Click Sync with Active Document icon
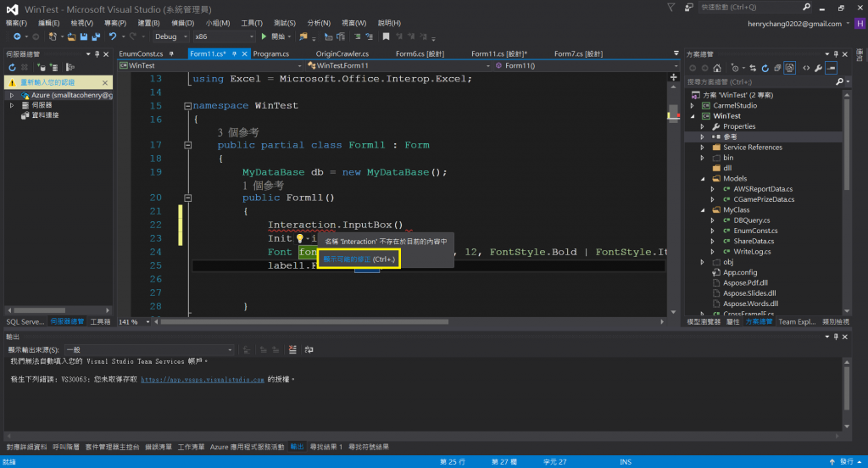The height and width of the screenshot is (468, 868). coord(753,68)
